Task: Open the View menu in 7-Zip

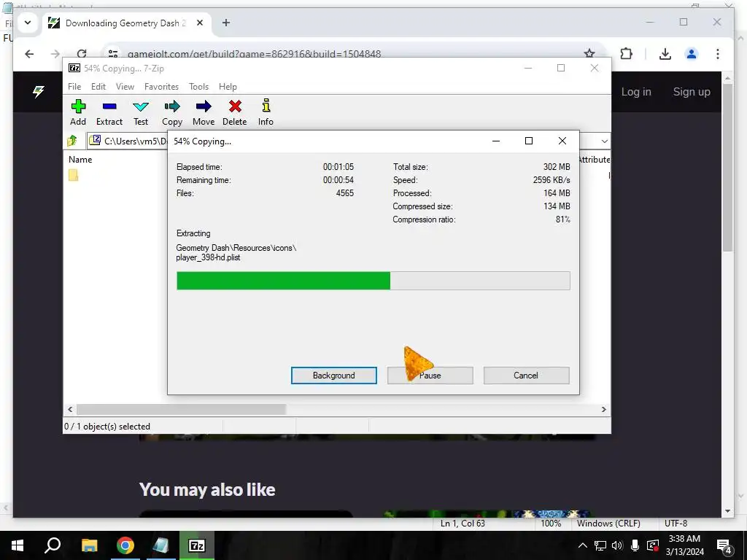Action: click(x=125, y=87)
